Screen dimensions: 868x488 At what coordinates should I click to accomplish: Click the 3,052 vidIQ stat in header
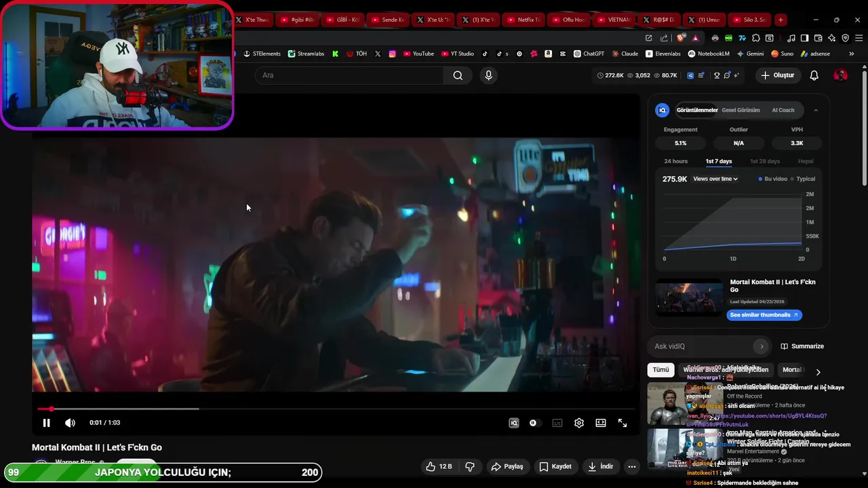coord(639,75)
